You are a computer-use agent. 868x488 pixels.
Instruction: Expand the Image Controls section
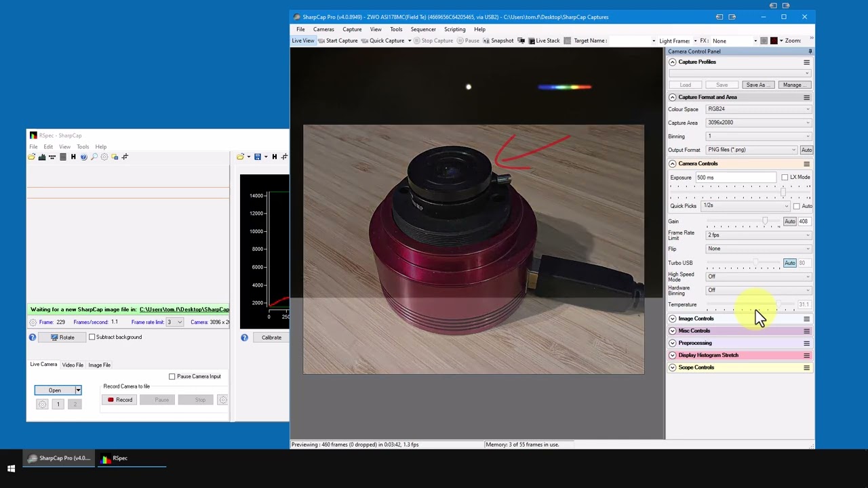tap(672, 319)
